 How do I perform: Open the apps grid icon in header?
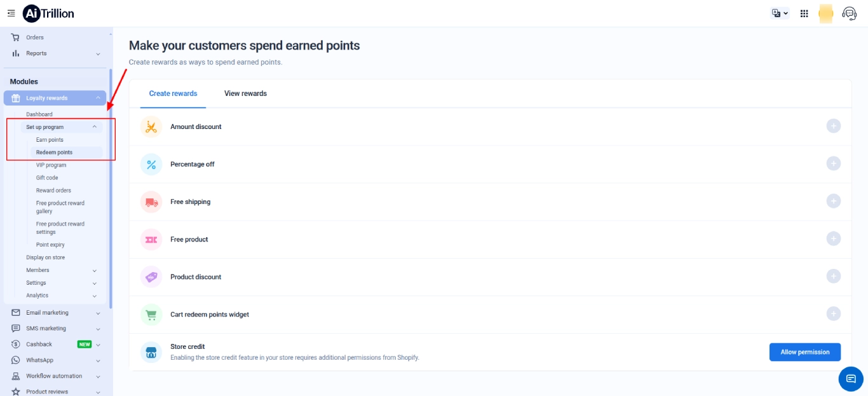[804, 13]
